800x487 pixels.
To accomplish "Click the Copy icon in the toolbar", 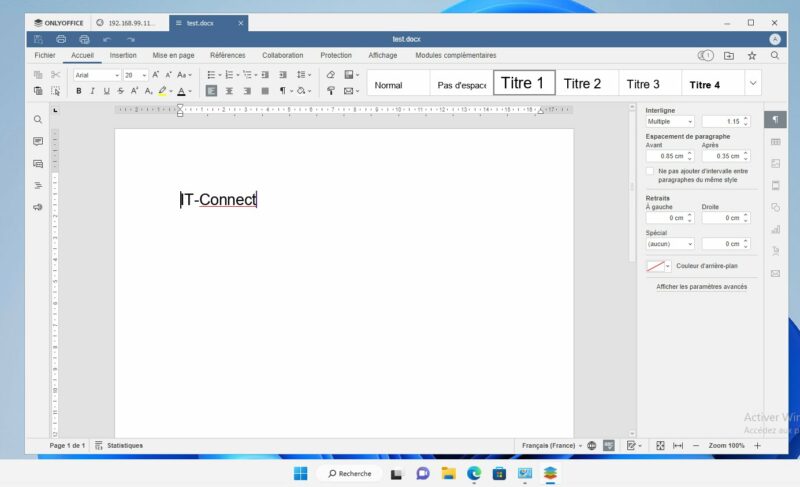I will tap(38, 75).
